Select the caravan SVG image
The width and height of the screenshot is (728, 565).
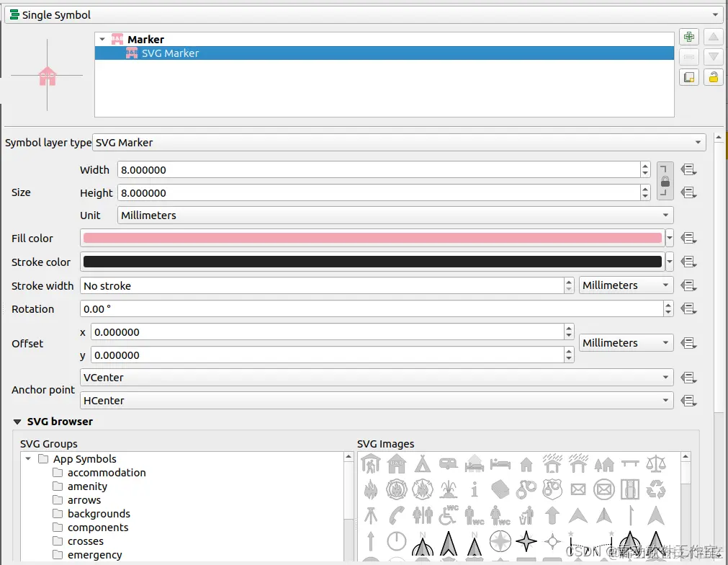[449, 463]
